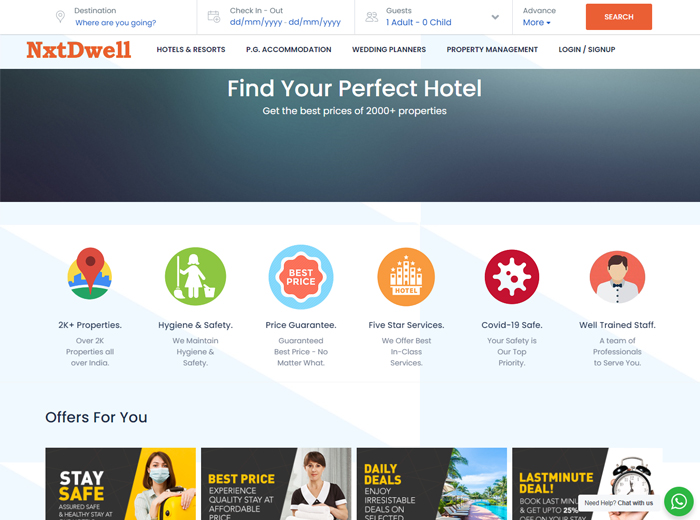Open the Daily Deals offer banner

[432, 484]
